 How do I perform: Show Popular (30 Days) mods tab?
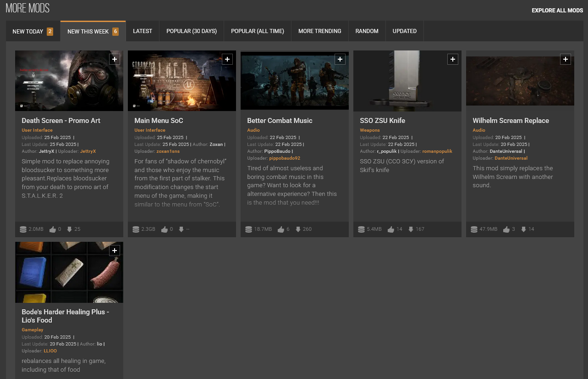(x=192, y=31)
